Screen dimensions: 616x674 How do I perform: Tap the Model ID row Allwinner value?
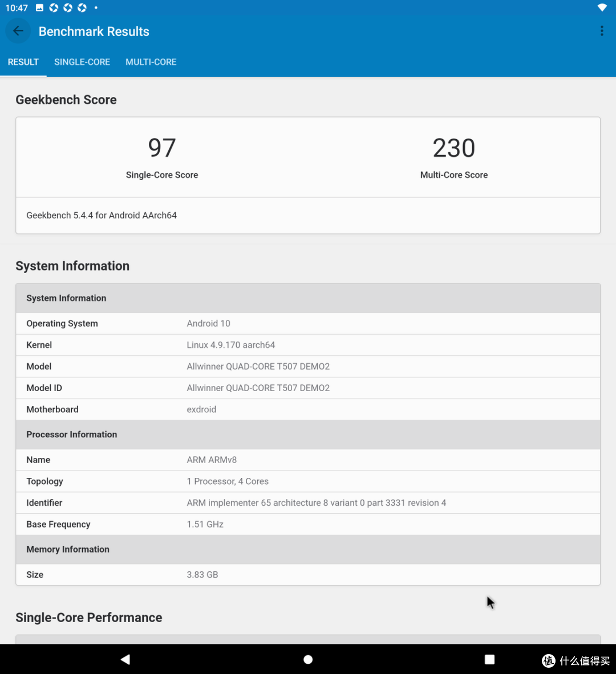pyautogui.click(x=258, y=388)
